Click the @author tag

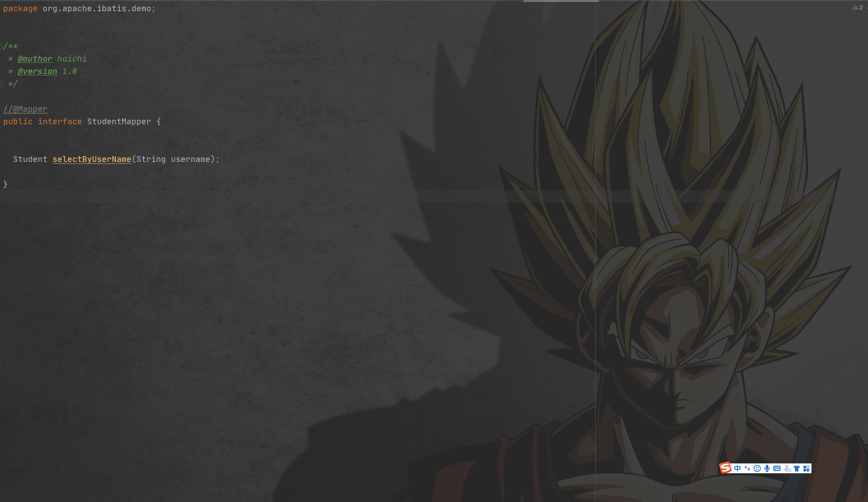(35, 59)
